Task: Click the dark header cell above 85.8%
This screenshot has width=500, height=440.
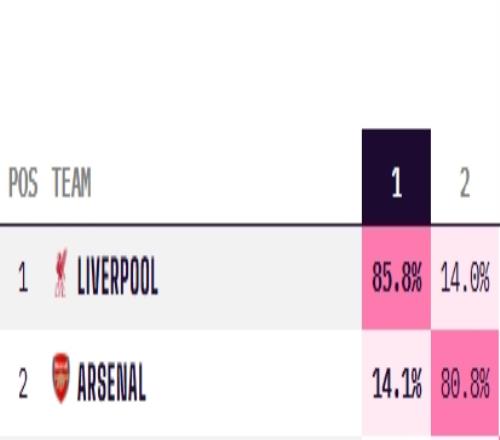Action: tap(396, 177)
